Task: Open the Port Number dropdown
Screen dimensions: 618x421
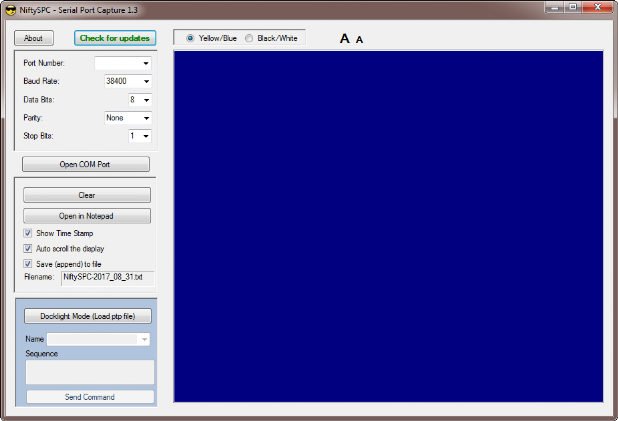Action: tap(123, 63)
